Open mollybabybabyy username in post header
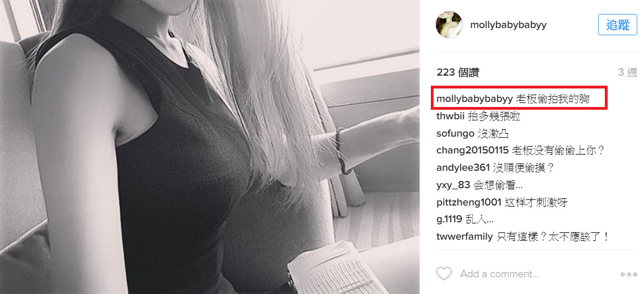This screenshot has height=294, width=644. (508, 25)
